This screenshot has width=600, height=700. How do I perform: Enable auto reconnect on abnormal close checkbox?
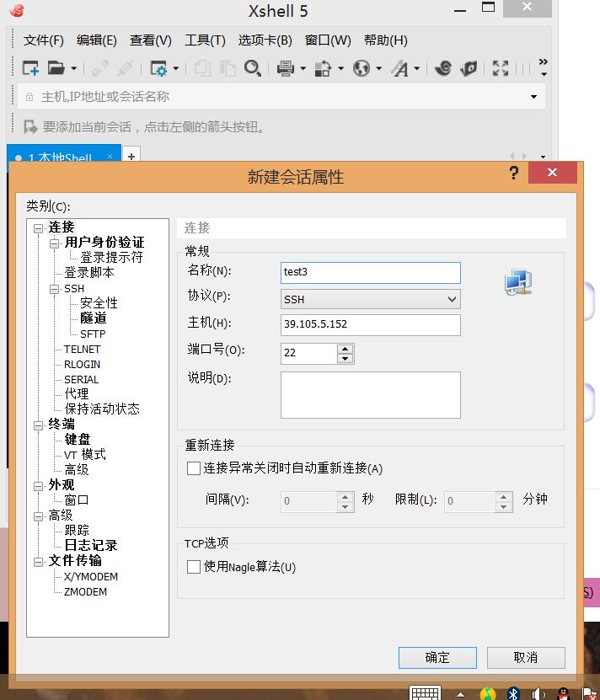(194, 468)
